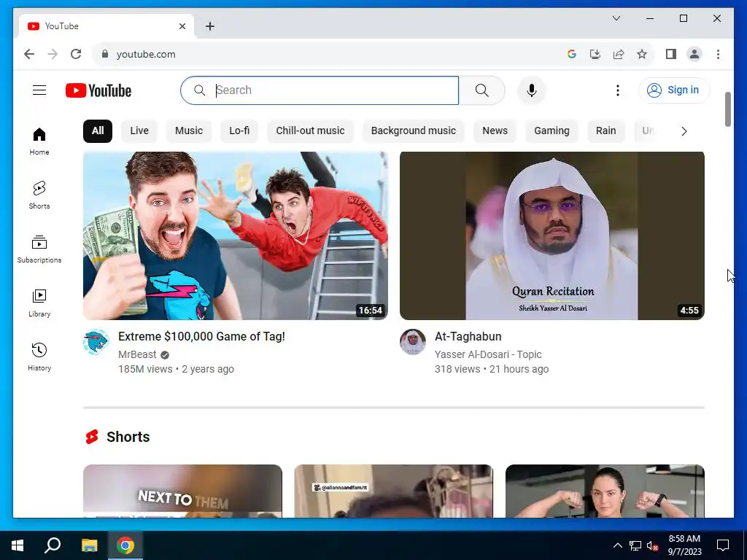The image size is (747, 560).
Task: Open Windows taskbar search
Action: click(x=53, y=545)
